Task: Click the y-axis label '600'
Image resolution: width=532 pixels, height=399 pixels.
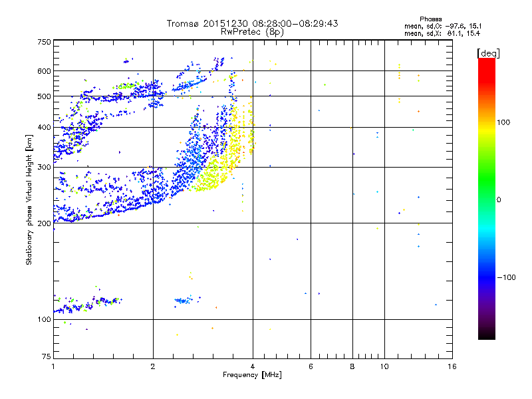Action: [44, 71]
